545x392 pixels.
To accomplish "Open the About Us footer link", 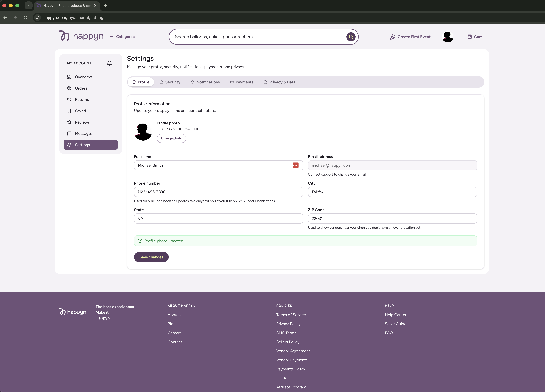I will [176, 315].
